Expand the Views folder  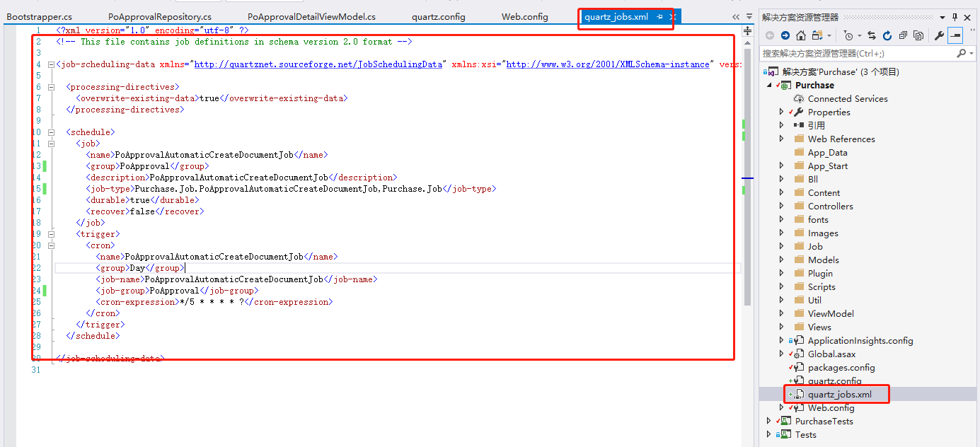coord(782,327)
